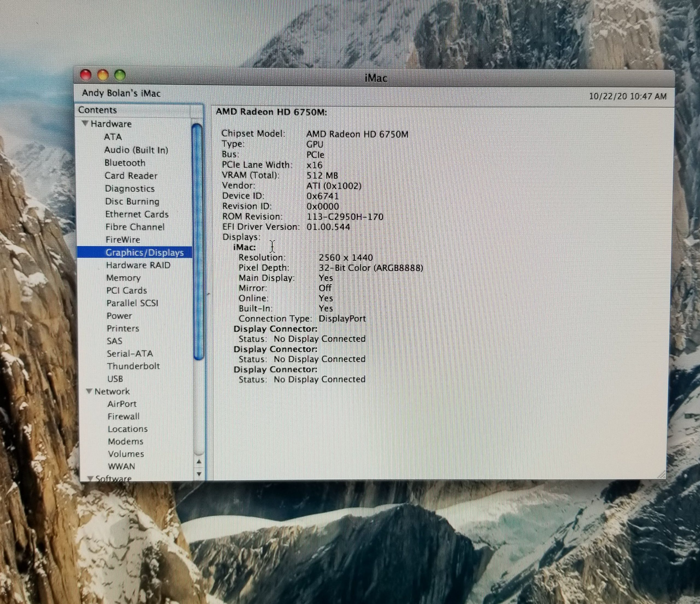
Task: Open the Bluetooth hardware entry
Action: pos(125,163)
